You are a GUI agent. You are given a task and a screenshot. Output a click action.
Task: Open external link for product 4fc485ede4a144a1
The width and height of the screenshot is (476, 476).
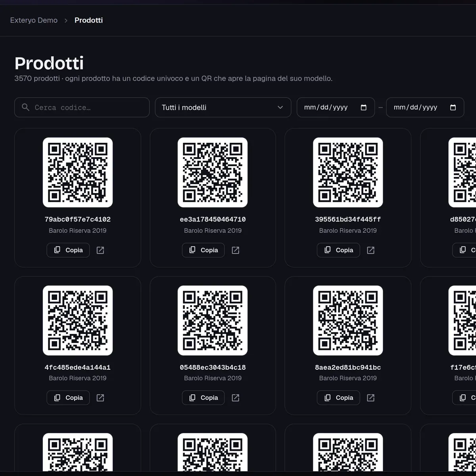click(x=100, y=398)
